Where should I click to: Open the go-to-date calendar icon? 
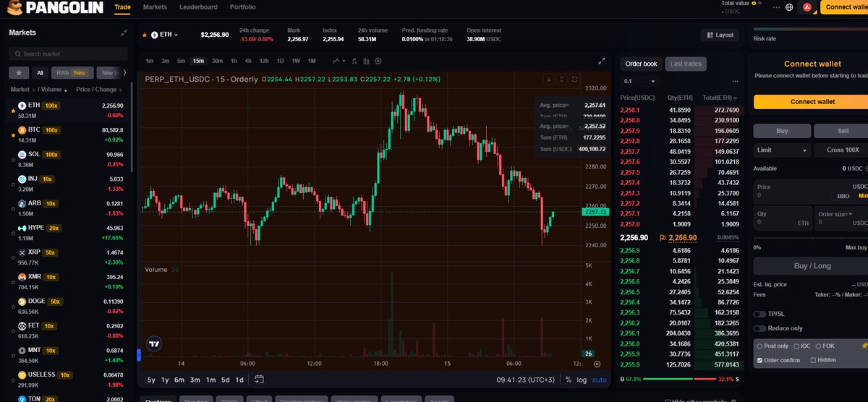(259, 379)
